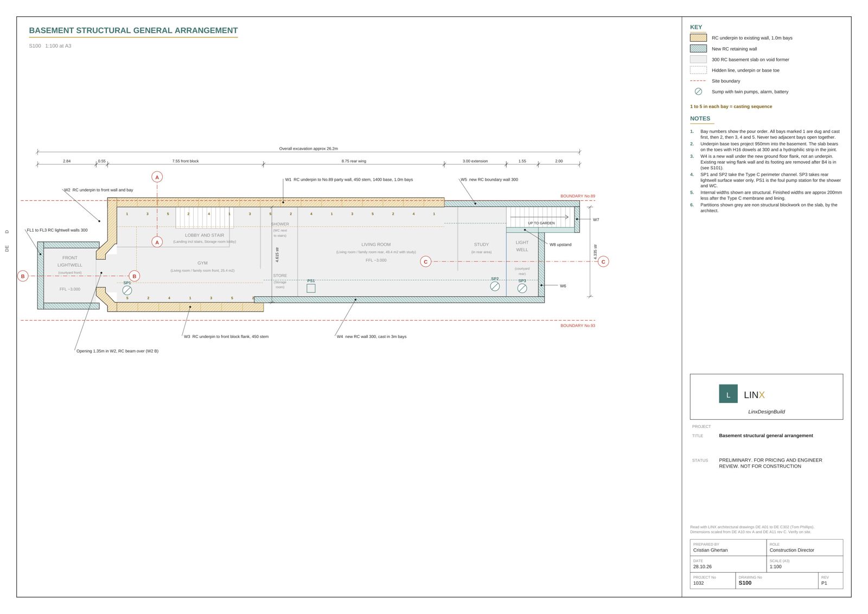Click the 'STUDY' room label
This screenshot has height=614, width=868.
pos(481,245)
